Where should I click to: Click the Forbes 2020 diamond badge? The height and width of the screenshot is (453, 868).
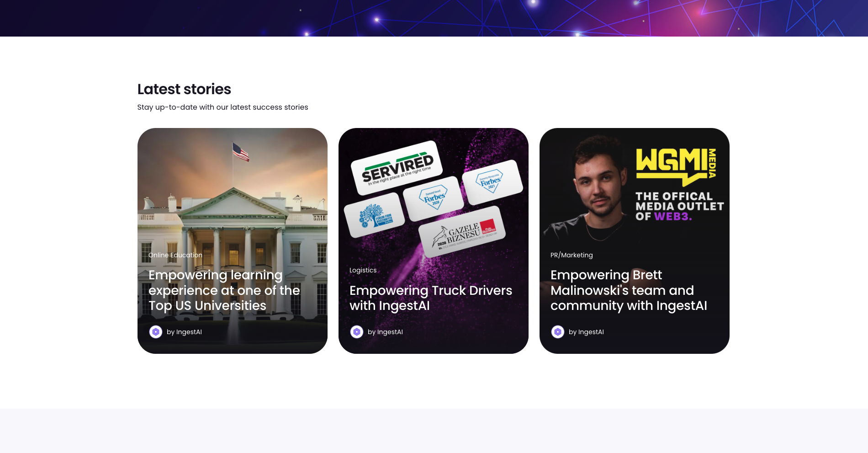(x=433, y=198)
